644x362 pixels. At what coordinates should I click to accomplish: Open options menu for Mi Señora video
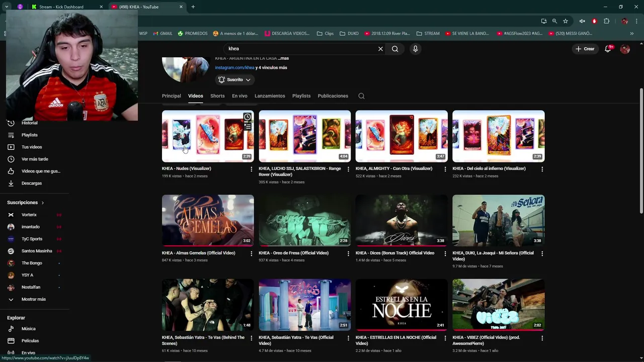[542, 254]
